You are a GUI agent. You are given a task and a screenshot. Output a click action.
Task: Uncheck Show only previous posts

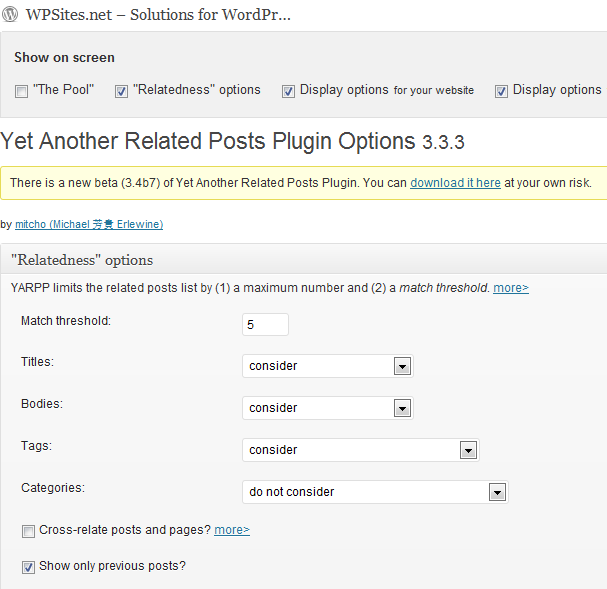28,567
